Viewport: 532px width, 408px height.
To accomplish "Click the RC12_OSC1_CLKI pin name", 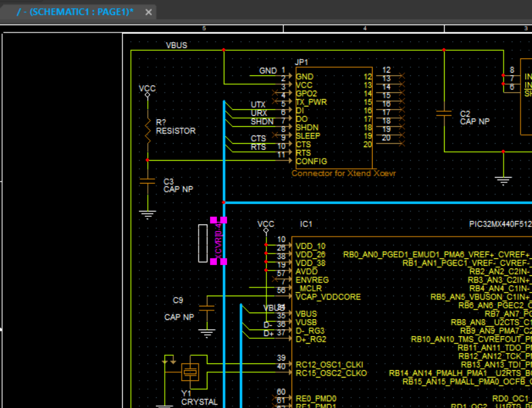I will pyautogui.click(x=329, y=365).
